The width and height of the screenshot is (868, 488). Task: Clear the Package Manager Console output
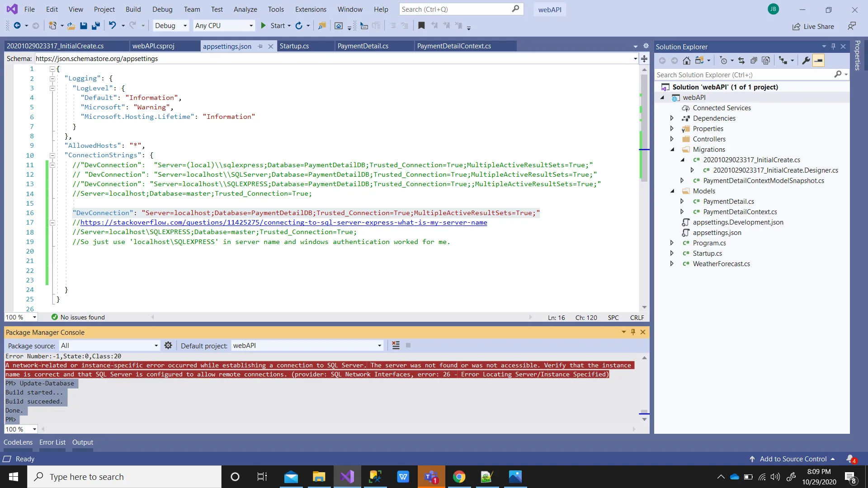396,345
